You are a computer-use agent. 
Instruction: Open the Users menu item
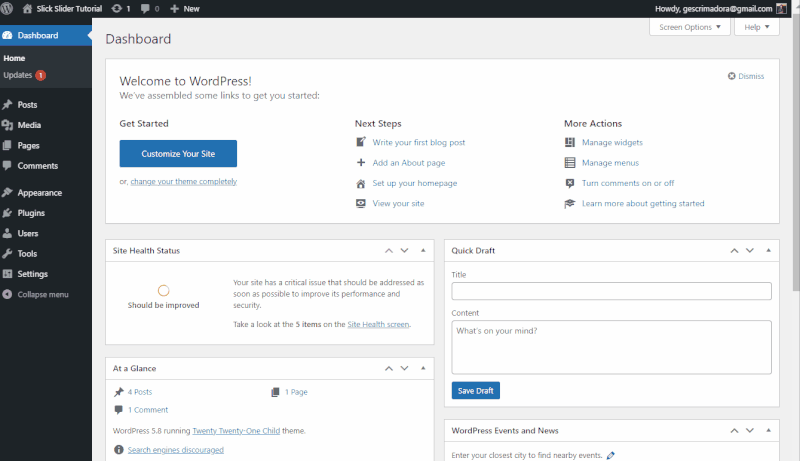pos(28,233)
